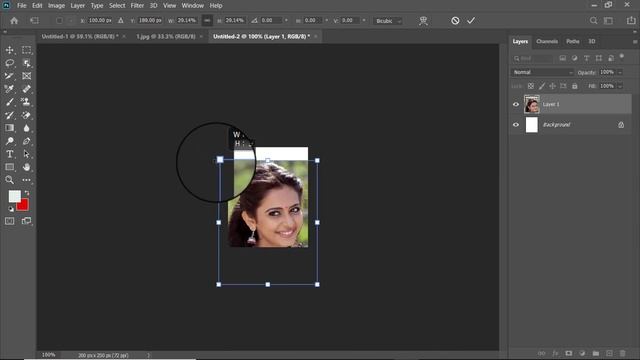This screenshot has height=360, width=640.
Task: Toggle the reference point checkbox
Action: 59,20
